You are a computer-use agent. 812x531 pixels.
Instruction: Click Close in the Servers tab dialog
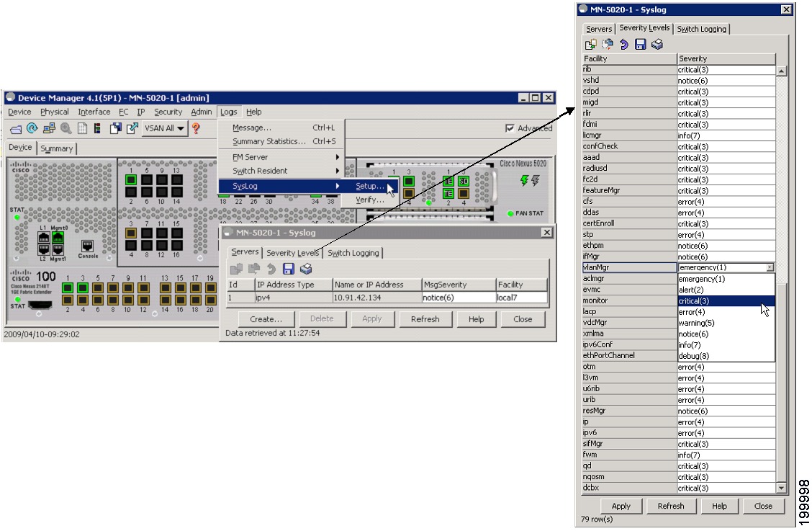[x=523, y=319]
